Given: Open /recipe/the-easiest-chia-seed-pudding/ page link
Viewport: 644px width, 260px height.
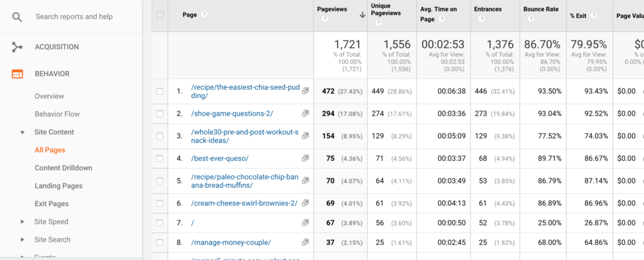Looking at the screenshot, I should (245, 91).
